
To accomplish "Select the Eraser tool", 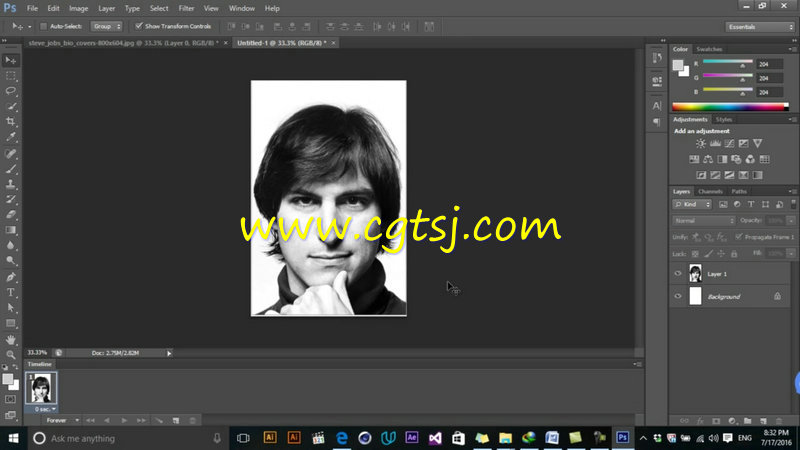I will pyautogui.click(x=11, y=215).
